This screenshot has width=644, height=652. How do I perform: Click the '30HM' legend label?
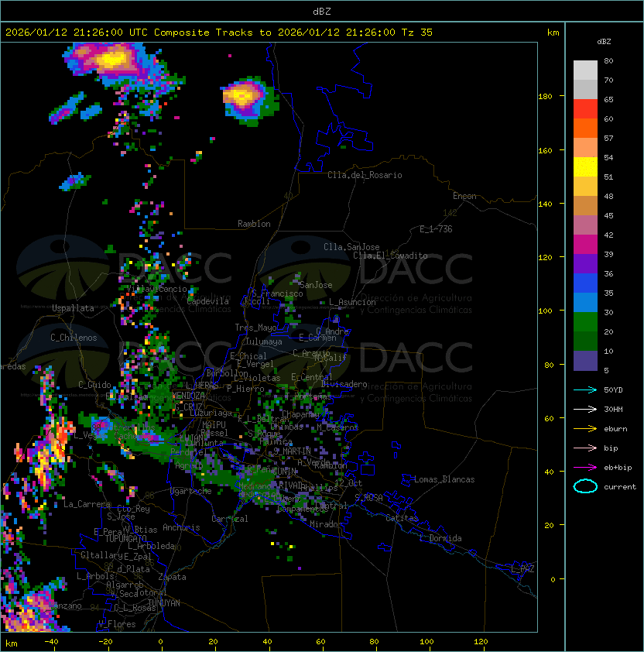[x=613, y=409]
